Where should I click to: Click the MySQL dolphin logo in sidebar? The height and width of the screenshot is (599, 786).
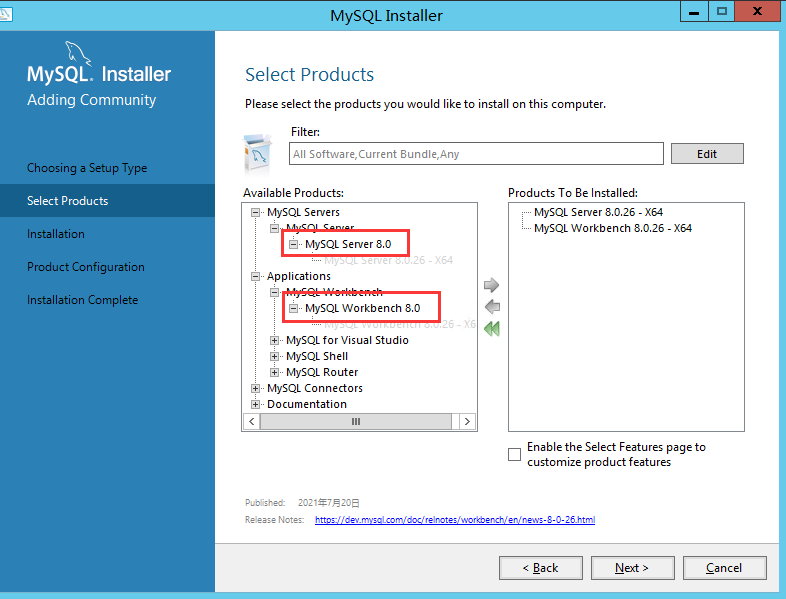tap(78, 54)
